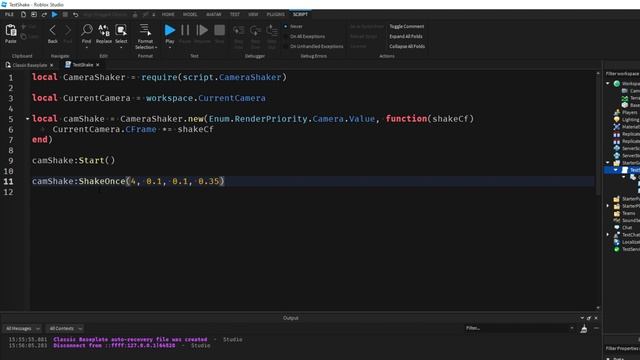Click the Step Out debugger icon

272,31
